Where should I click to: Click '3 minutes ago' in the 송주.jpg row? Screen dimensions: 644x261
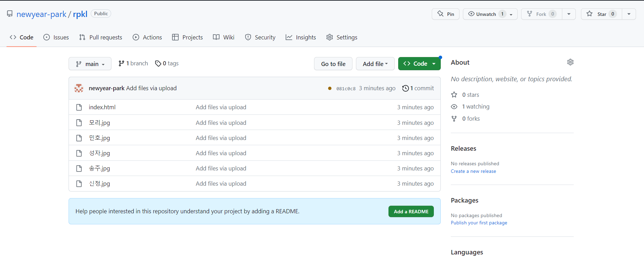click(415, 168)
